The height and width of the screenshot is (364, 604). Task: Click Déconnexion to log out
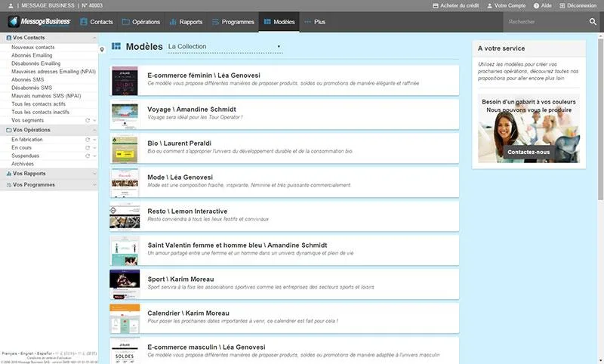click(578, 6)
